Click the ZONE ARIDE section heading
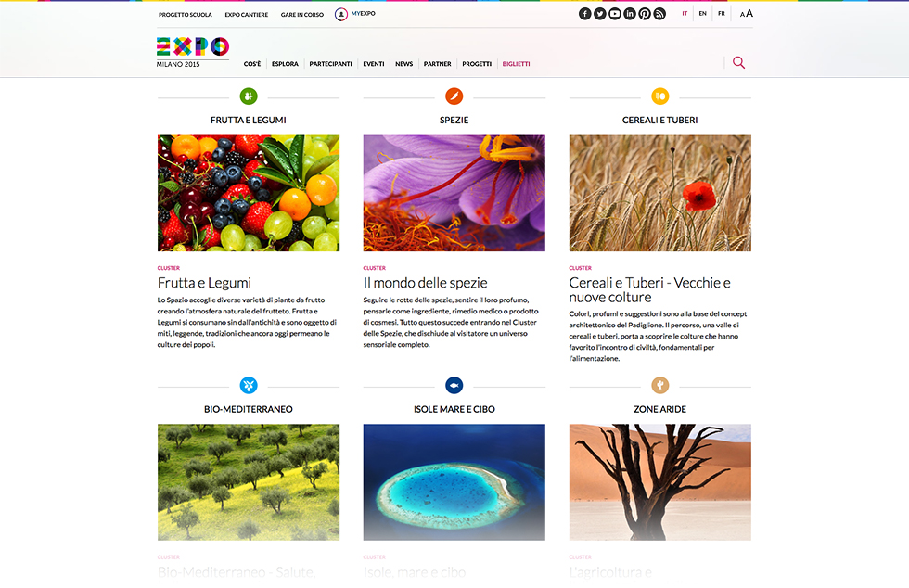Viewport: 909px width, 588px height. (x=659, y=409)
